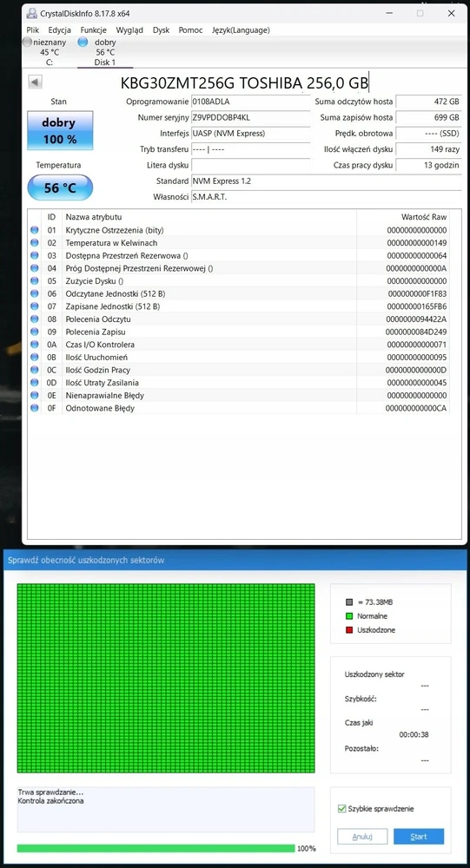This screenshot has width=470, height=868.
Task: Click the serial number field Z9VPDDOBP4KL
Action: pyautogui.click(x=250, y=117)
